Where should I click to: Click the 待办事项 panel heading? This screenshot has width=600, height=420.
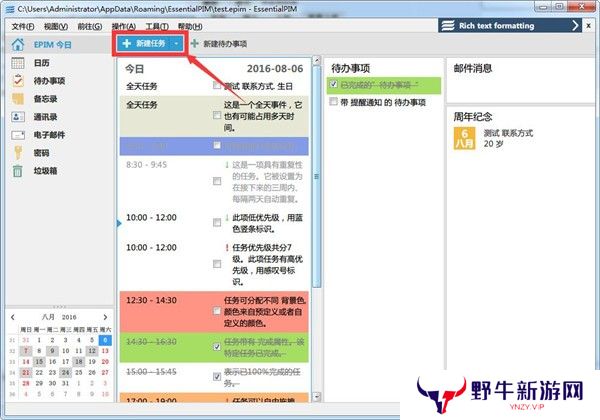click(x=351, y=68)
